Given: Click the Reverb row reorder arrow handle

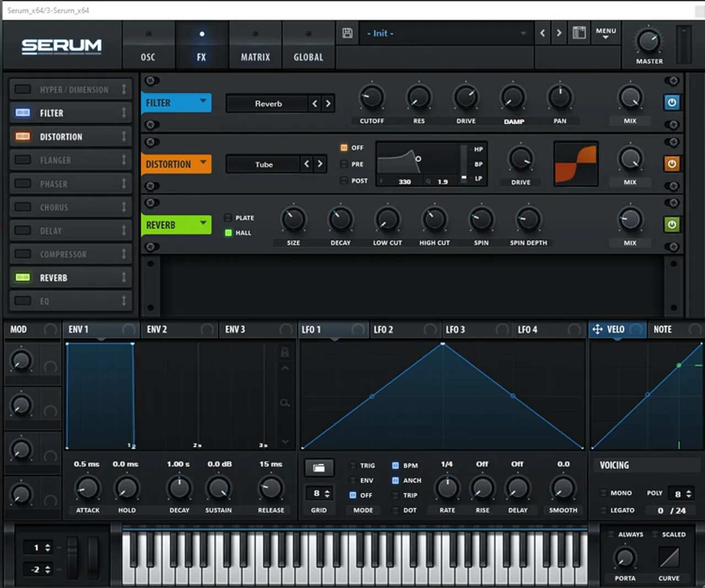Looking at the screenshot, I should (x=124, y=277).
